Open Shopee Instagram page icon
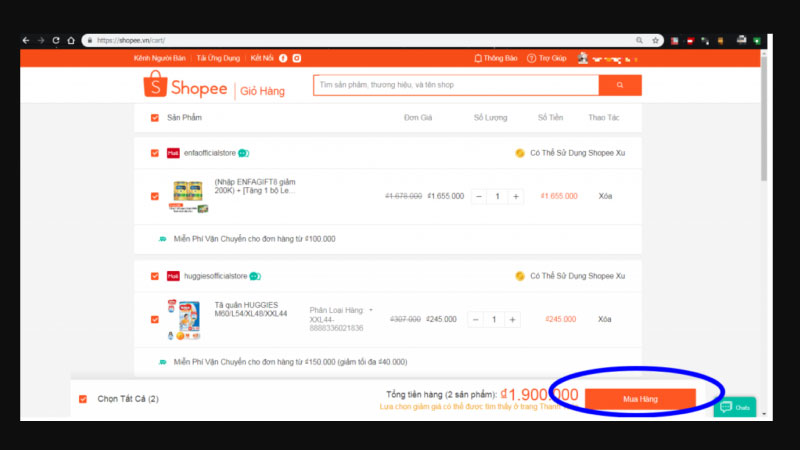 pyautogui.click(x=296, y=58)
